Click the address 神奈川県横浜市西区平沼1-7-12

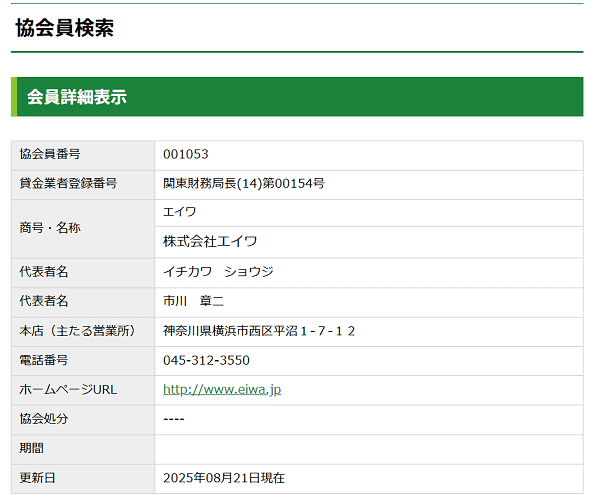[260, 331]
